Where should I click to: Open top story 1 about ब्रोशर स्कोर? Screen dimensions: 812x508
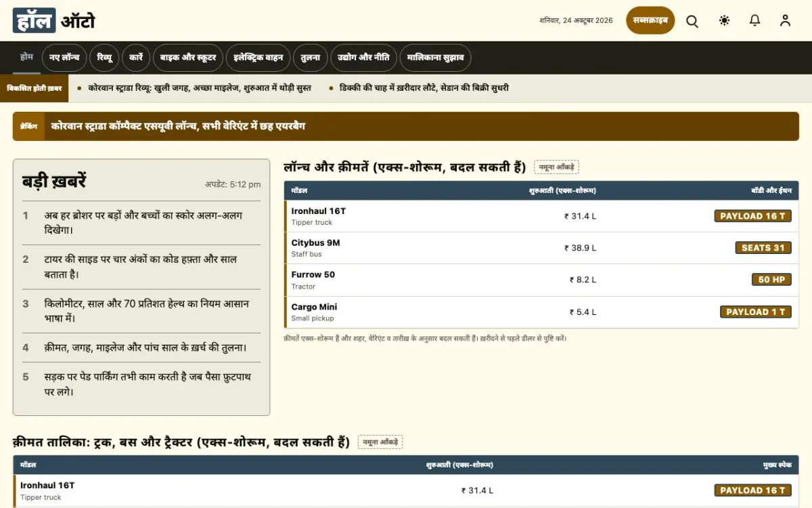click(x=141, y=223)
